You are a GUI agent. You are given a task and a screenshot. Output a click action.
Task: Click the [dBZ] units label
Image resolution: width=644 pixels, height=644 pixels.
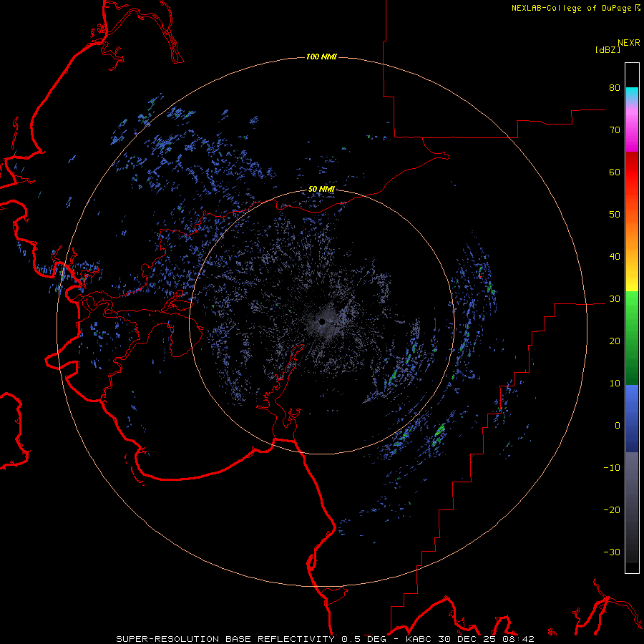point(608,50)
